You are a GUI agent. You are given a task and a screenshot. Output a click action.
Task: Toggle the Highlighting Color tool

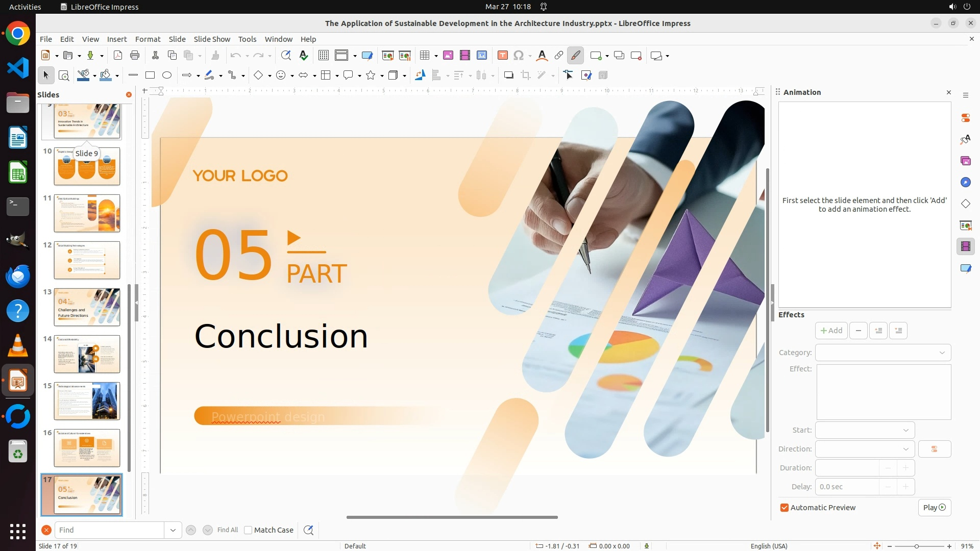point(575,56)
